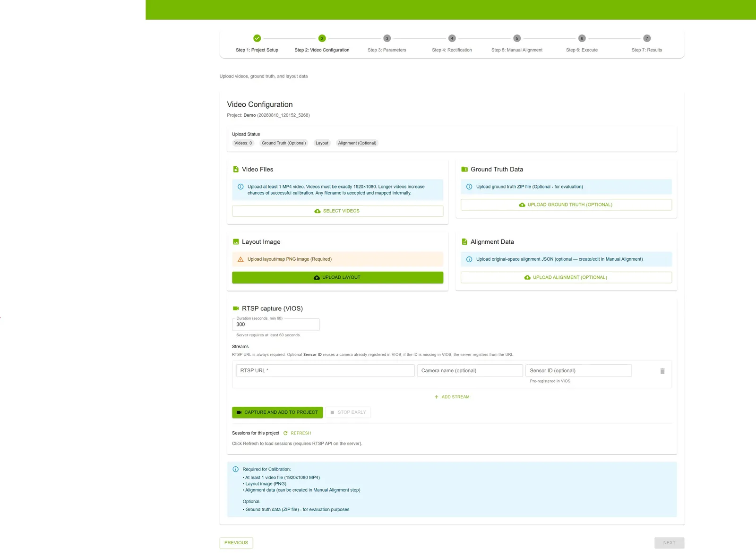Click the Step 1 completed checkmark icon

pos(257,38)
